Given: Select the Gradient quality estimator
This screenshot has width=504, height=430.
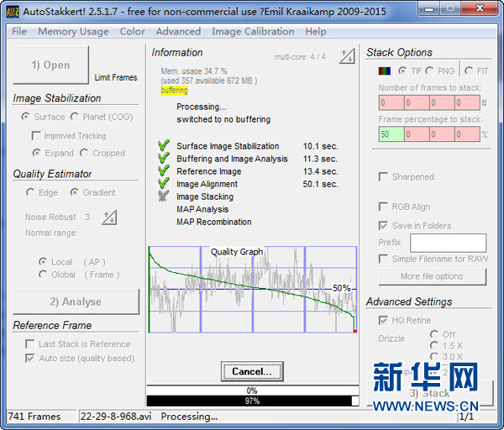Looking at the screenshot, I should tap(74, 192).
